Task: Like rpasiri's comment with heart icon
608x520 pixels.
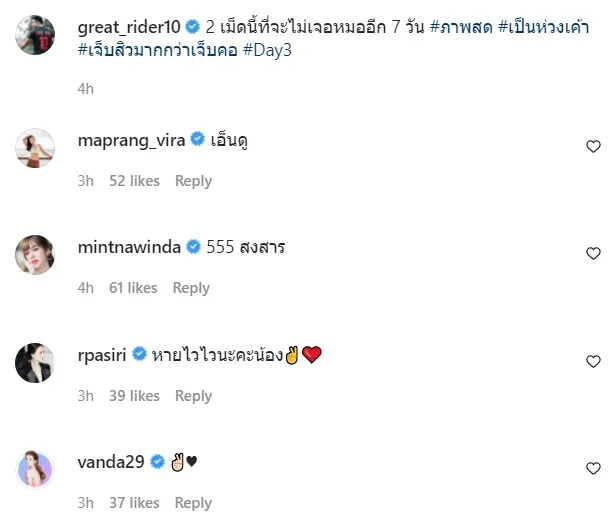Action: pos(593,362)
